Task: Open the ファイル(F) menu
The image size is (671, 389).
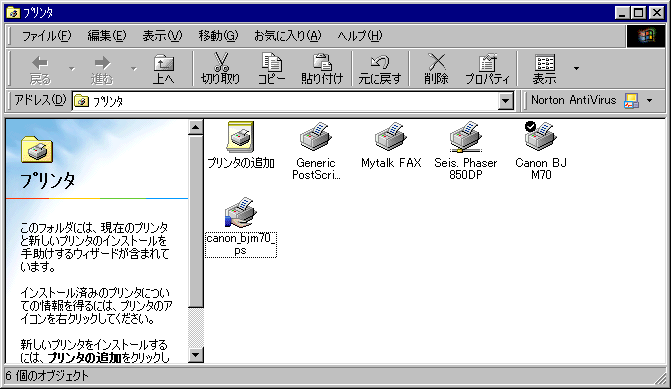Action: point(46,36)
